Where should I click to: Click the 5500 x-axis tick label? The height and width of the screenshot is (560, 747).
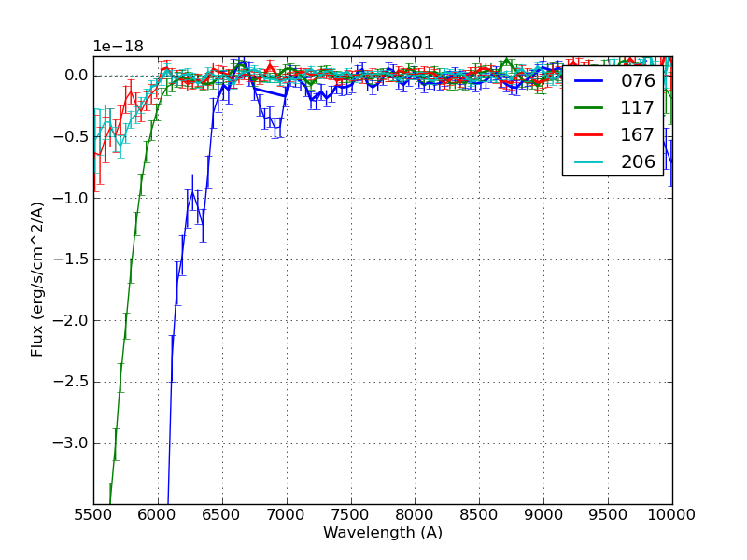[x=93, y=515]
